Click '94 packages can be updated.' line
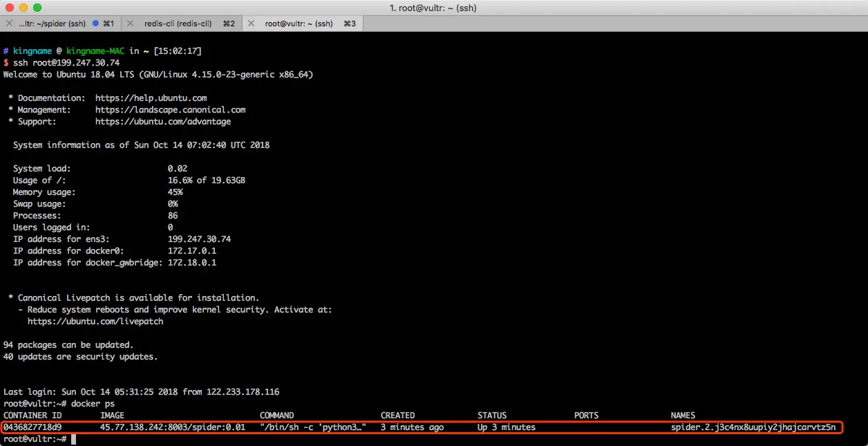Screen dimensions: 868x446 pyautogui.click(x=68, y=345)
